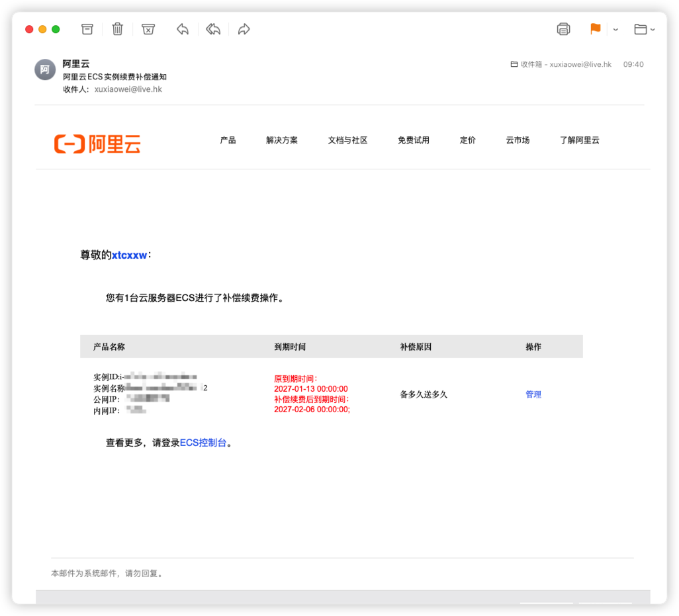
Task: Archive this email using archive icon
Action: point(87,29)
